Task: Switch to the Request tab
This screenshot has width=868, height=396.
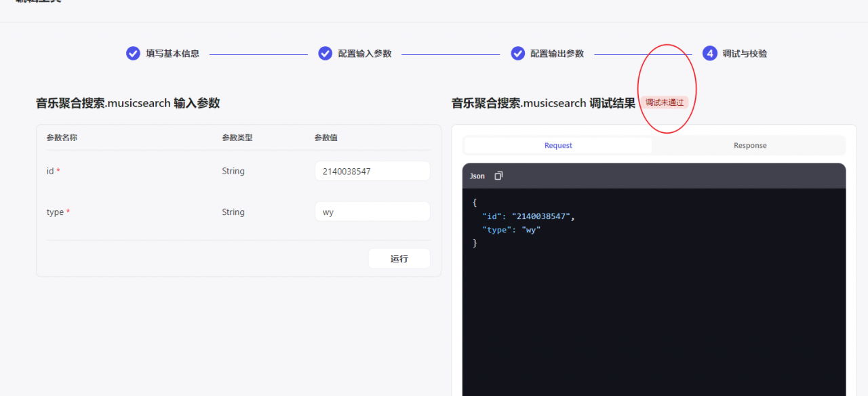Action: pyautogui.click(x=558, y=145)
